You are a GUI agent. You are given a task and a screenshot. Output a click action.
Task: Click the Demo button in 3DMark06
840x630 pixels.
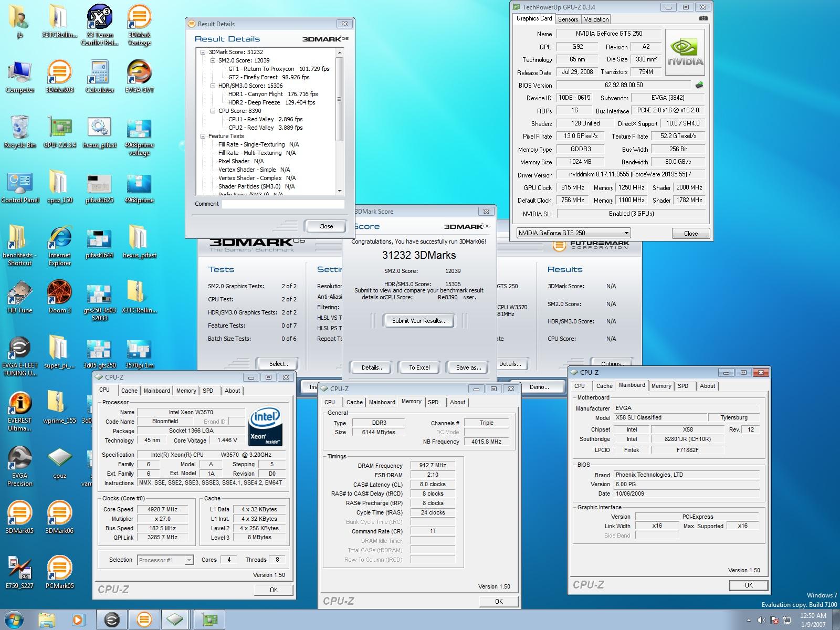click(539, 387)
